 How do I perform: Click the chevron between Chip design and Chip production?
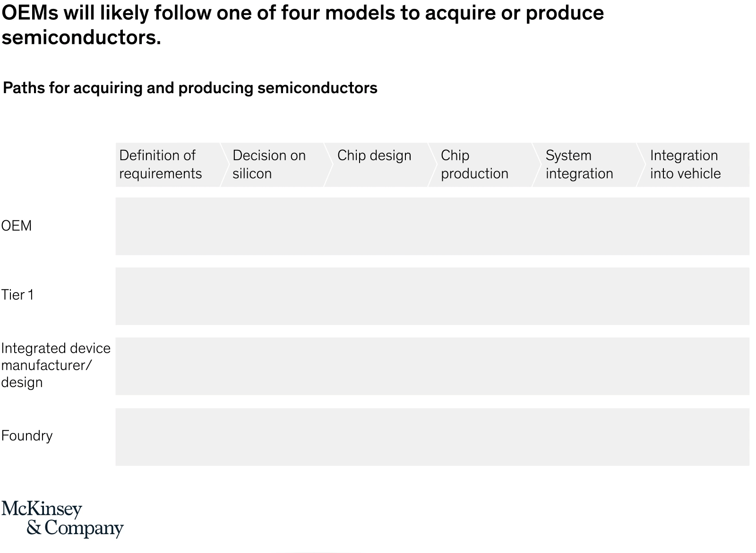click(433, 164)
